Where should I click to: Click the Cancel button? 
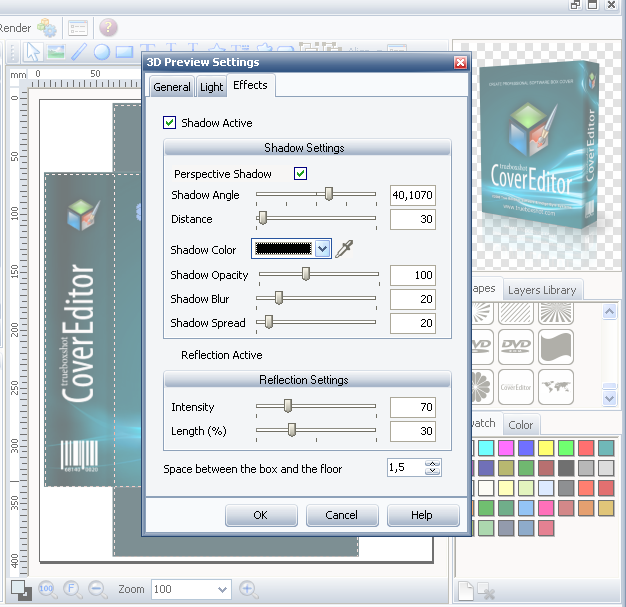tap(341, 515)
